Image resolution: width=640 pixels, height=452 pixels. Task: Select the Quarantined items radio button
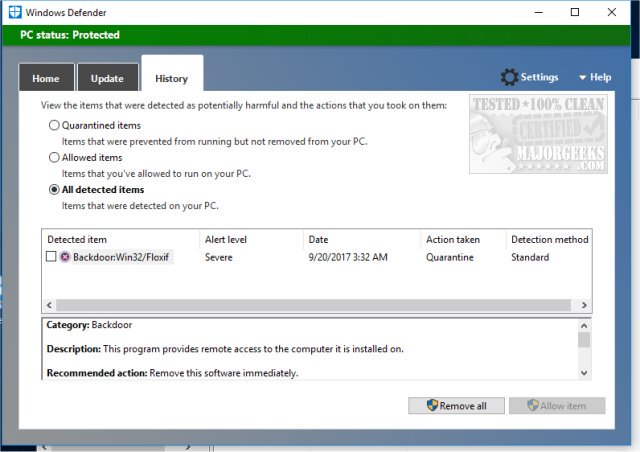pos(54,125)
